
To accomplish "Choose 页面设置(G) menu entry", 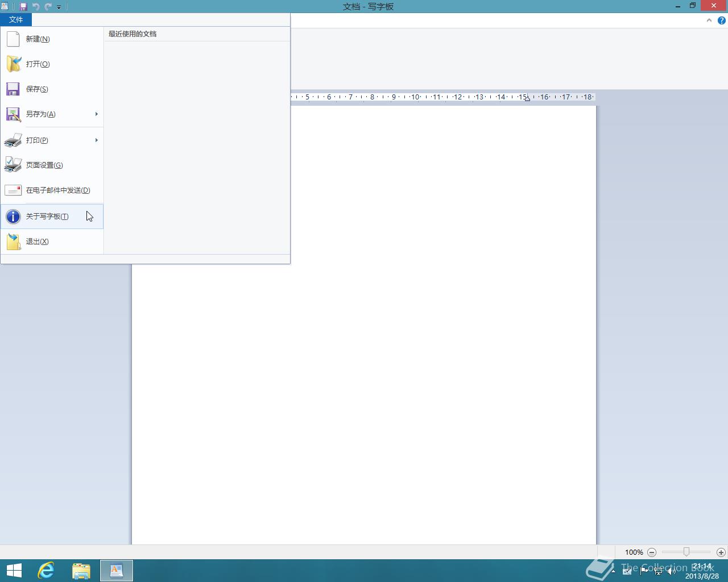I will point(52,165).
